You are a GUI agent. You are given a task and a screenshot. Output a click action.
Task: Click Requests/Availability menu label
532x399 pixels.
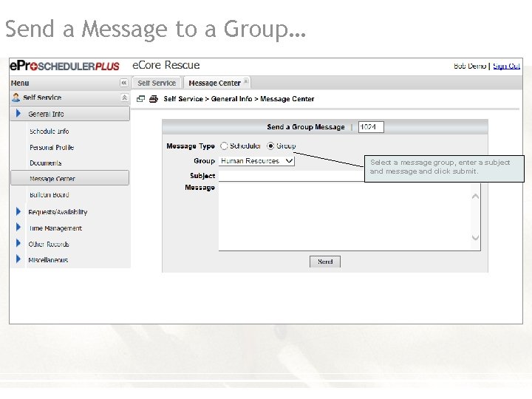tap(58, 212)
